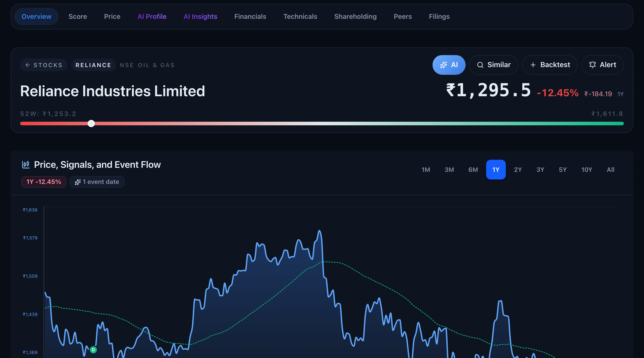Screen dimensions: 644x358
Task: Click the ₹1,295.5 current price
Action: click(488, 90)
